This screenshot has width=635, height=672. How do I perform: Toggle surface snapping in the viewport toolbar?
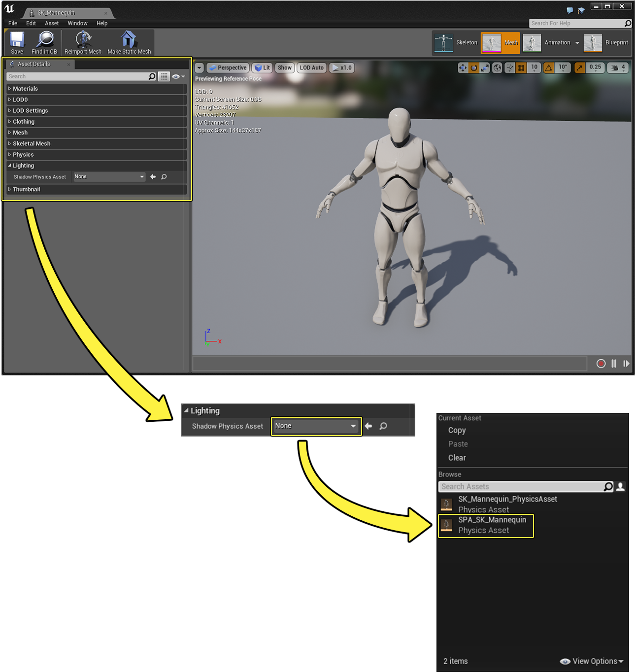click(509, 67)
